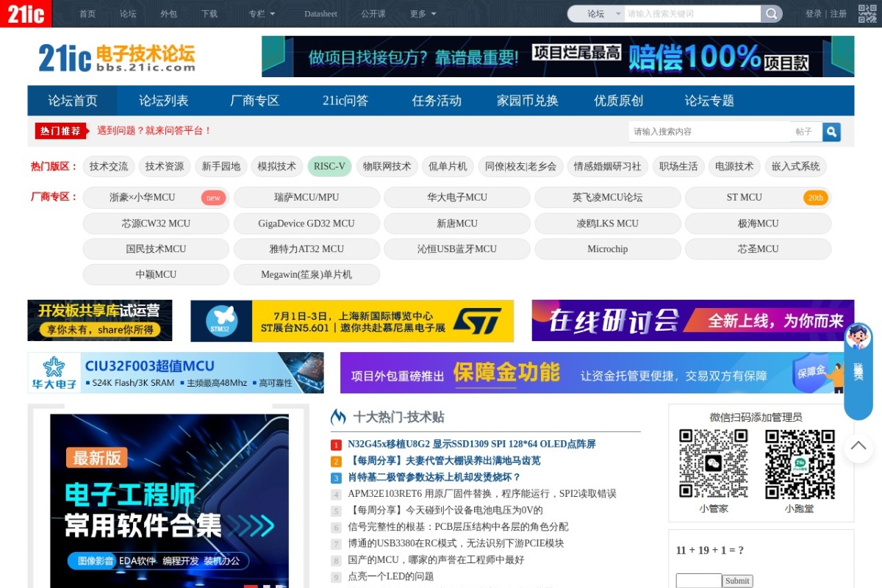This screenshot has width=882, height=588.
Task: Click the Submit button
Action: pyautogui.click(x=737, y=581)
